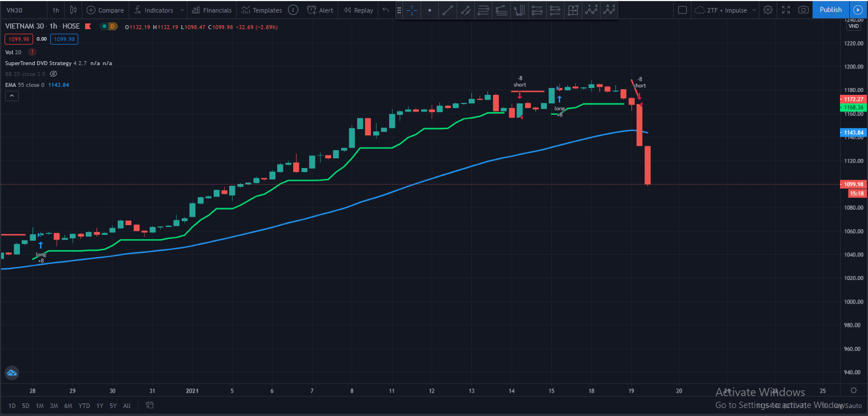Viewport: 868px width, 416px height.
Task: Click the 1168.36 green price axis label
Action: pyautogui.click(x=853, y=107)
